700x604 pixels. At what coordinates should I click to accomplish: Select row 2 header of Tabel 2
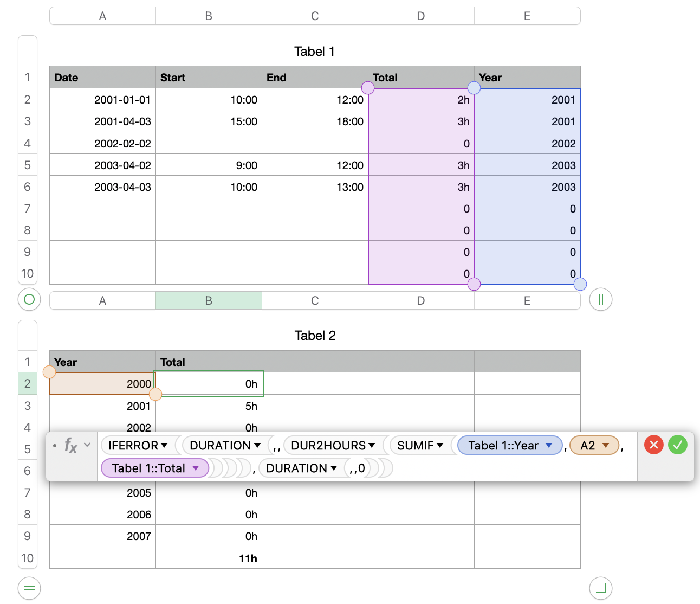pos(28,383)
